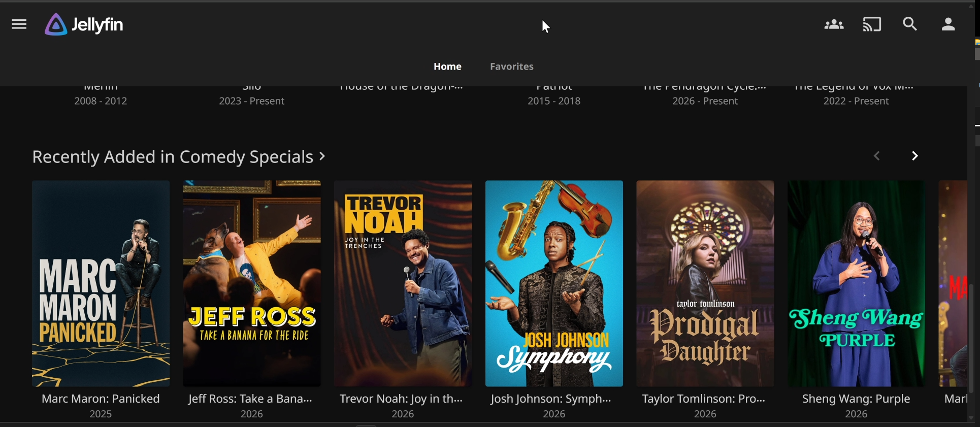Open the search magnifier icon
This screenshot has height=427, width=980.
(x=910, y=24)
